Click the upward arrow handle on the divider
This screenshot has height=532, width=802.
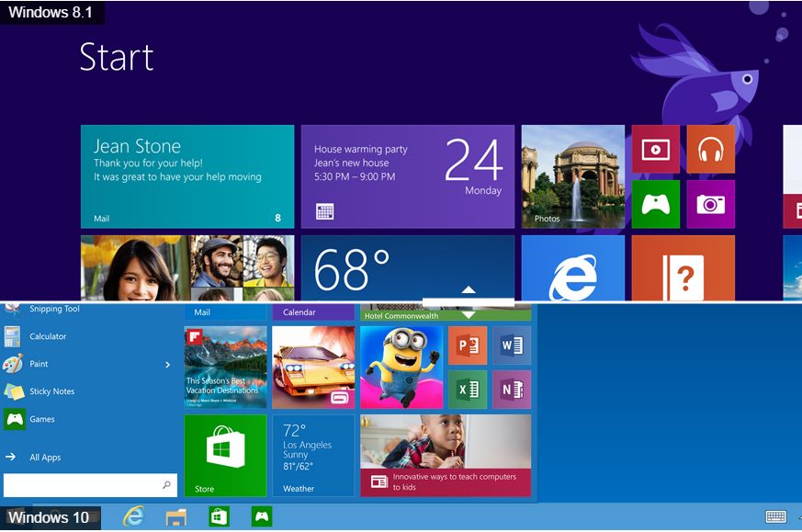point(469,290)
